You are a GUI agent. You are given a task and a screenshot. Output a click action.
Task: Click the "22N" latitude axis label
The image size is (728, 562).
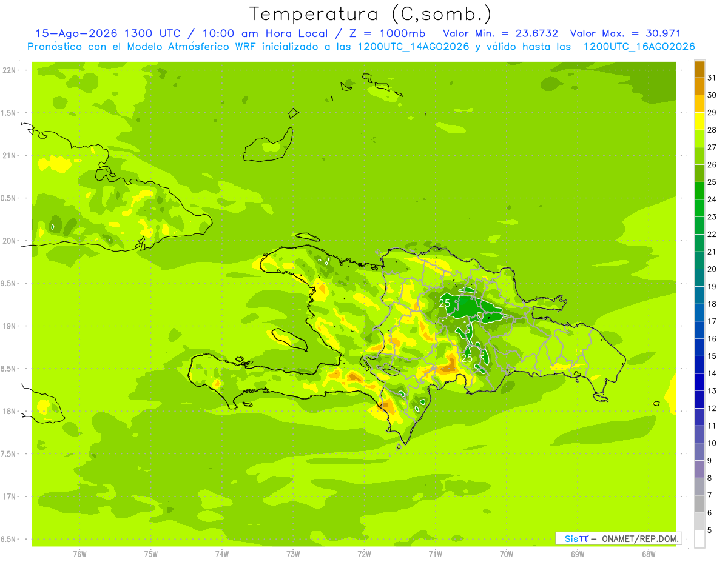(x=9, y=70)
